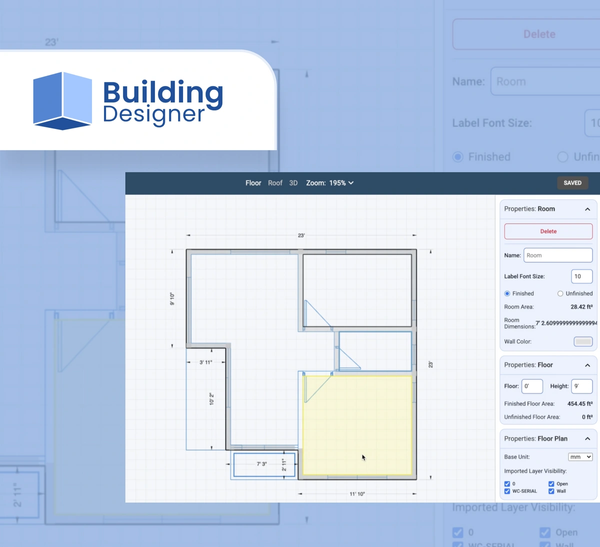Toggle layer 0 checkbox in enlarged background panel
600x547 pixels.
tap(458, 532)
